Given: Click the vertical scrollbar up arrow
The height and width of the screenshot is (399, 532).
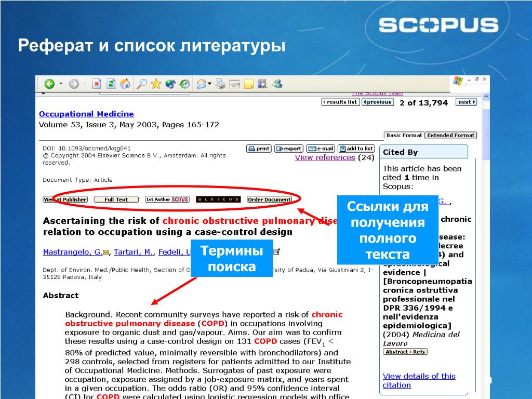Looking at the screenshot, I should [486, 97].
